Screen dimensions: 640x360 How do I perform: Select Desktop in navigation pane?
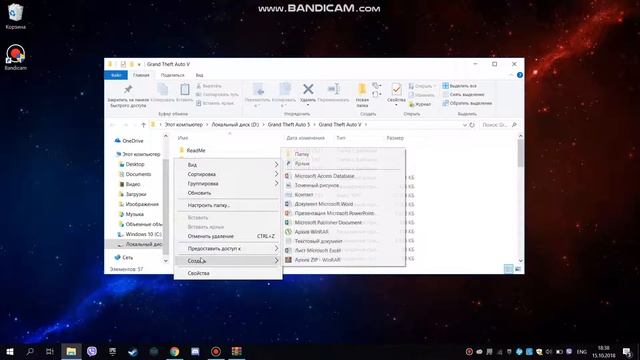[135, 164]
